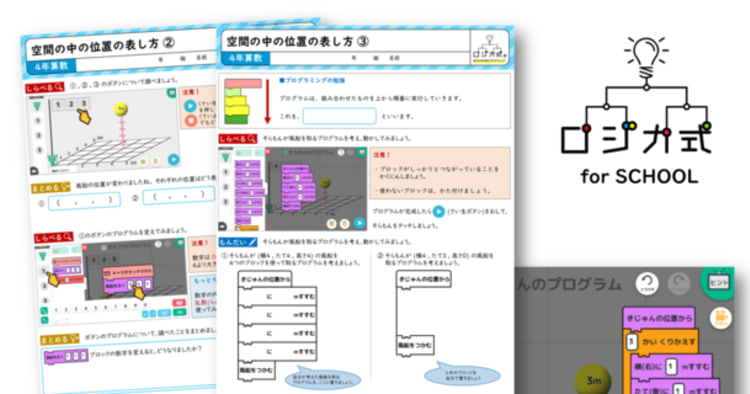Click answer box ① on worksheet ②
Screen dimensions: 750x394
point(84,202)
